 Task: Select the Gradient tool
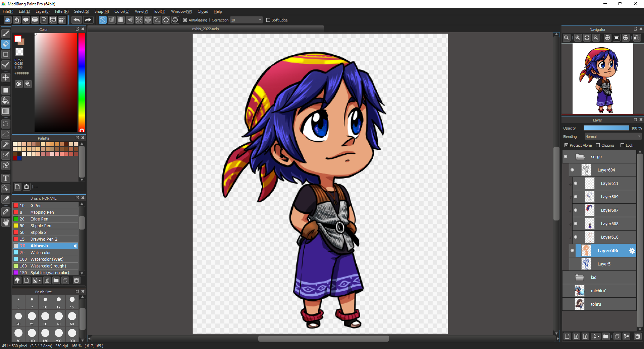point(6,111)
